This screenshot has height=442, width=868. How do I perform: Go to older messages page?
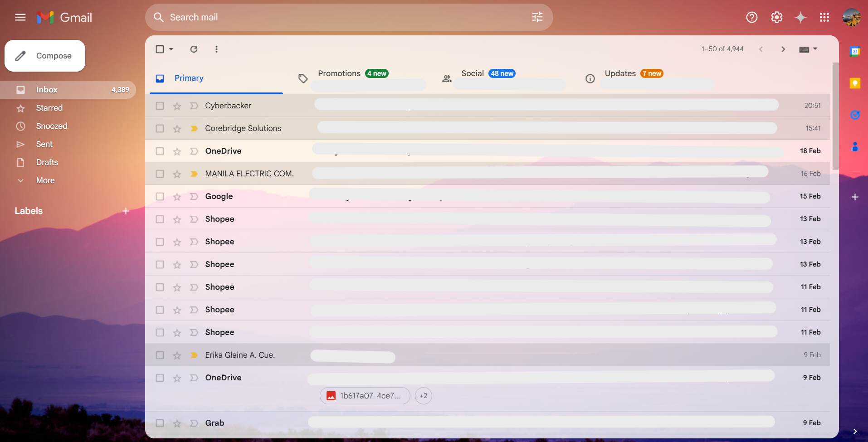point(783,49)
